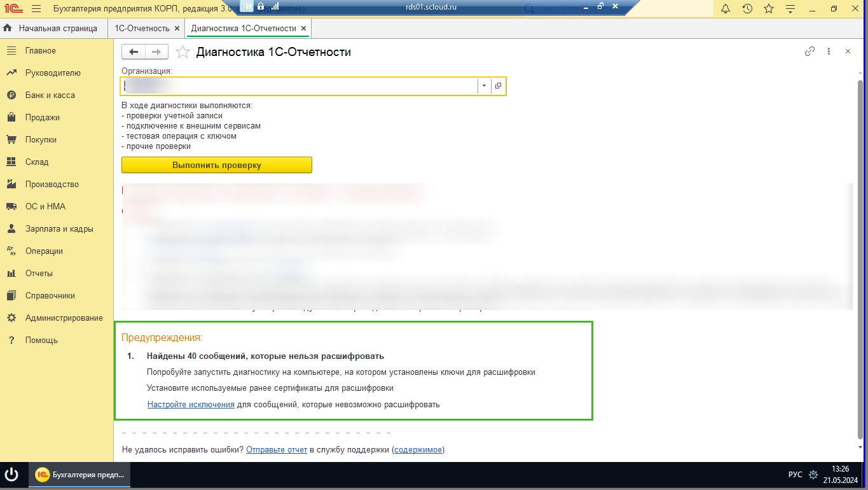This screenshot has height=490, width=868.
Task: Open the three-dot form menu
Action: (829, 52)
